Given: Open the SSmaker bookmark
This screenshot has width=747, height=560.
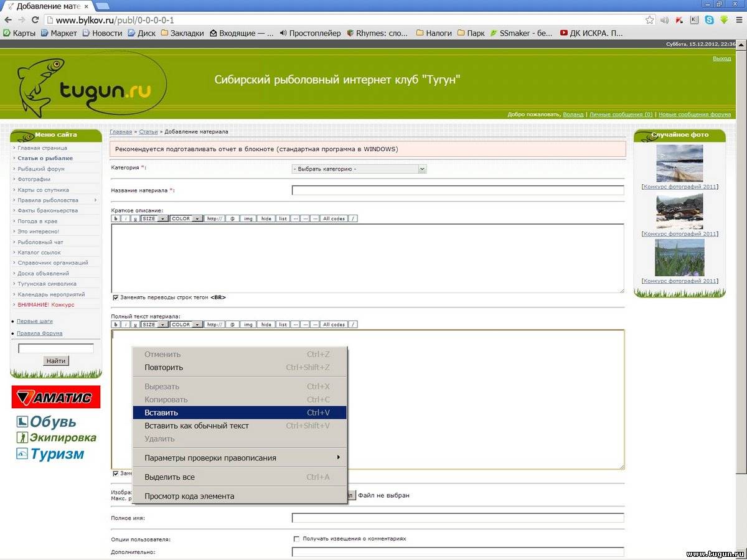Looking at the screenshot, I should click(522, 33).
